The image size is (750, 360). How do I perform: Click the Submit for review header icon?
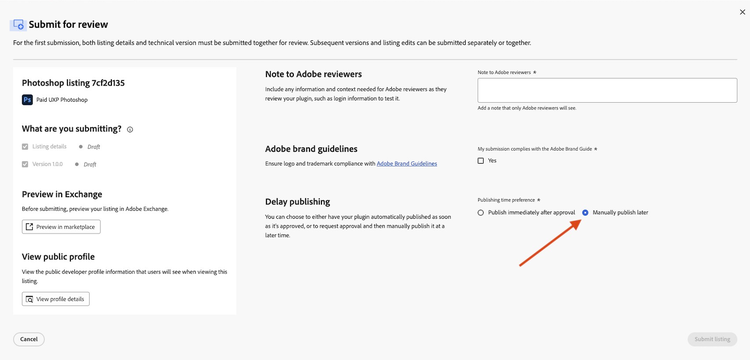[x=19, y=24]
